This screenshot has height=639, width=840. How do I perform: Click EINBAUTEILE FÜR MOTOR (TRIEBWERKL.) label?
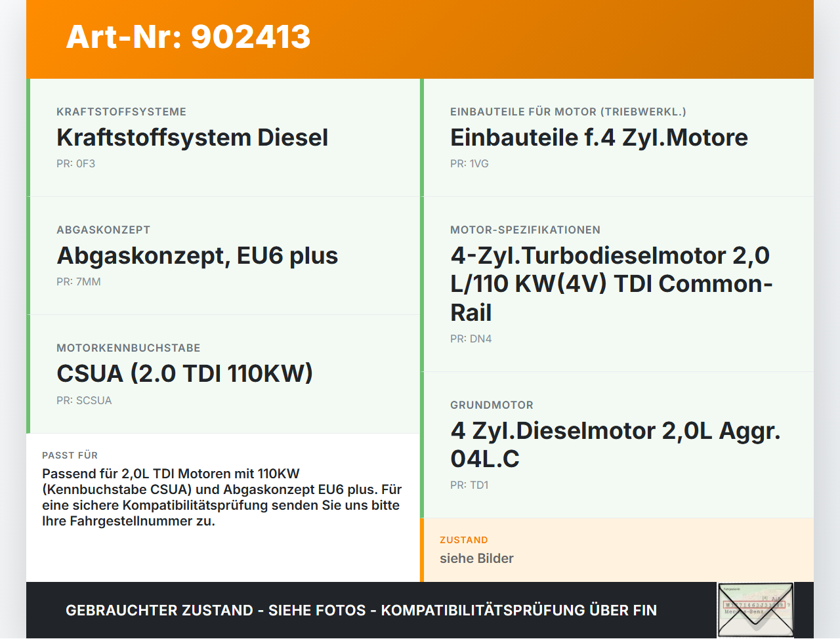[568, 112]
